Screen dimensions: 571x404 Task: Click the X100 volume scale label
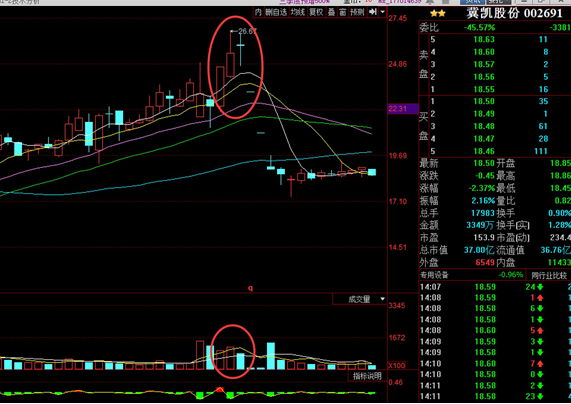pyautogui.click(x=397, y=366)
